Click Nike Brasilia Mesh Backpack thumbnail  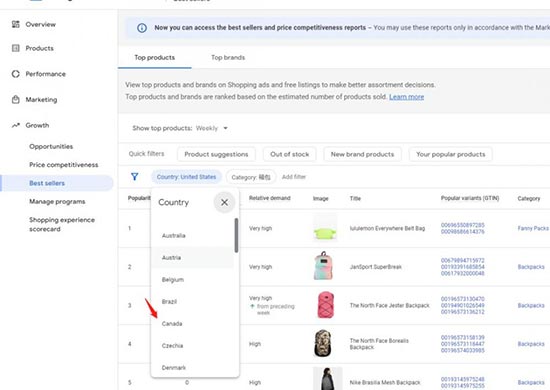pyautogui.click(x=327, y=379)
